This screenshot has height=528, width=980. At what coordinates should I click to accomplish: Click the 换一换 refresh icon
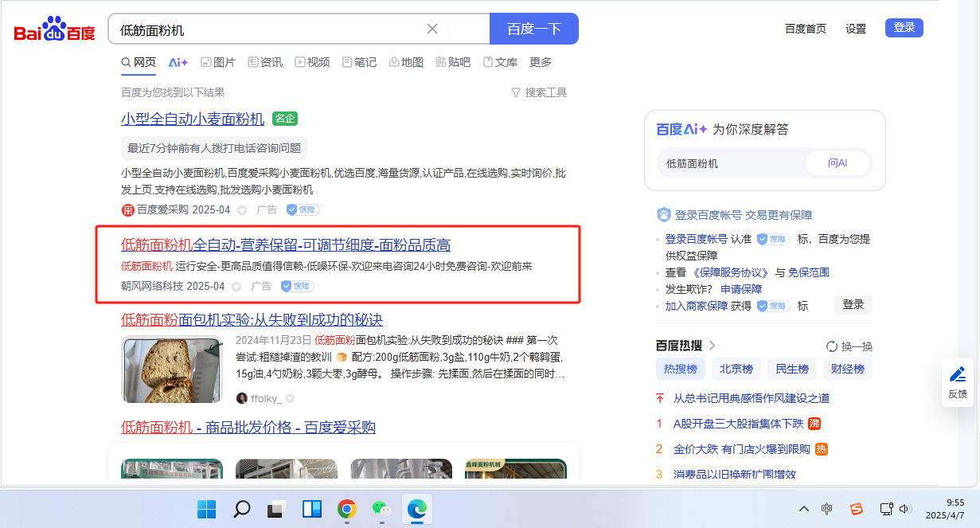(832, 346)
